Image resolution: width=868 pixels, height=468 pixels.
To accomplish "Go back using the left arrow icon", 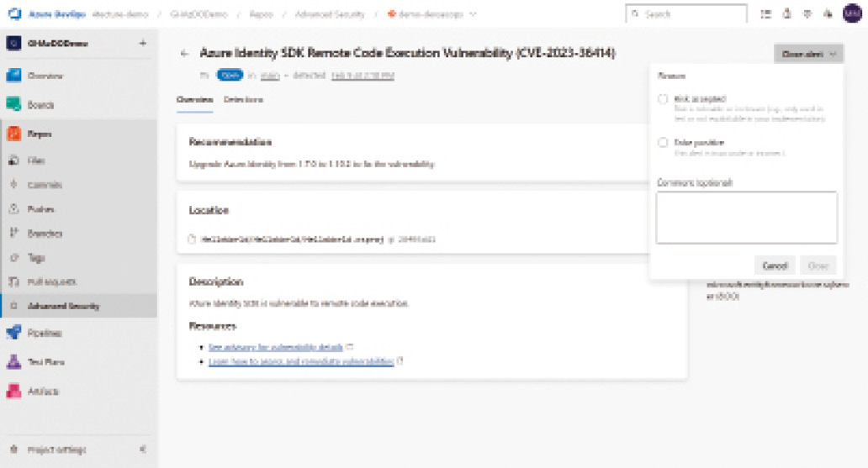I will coord(184,54).
